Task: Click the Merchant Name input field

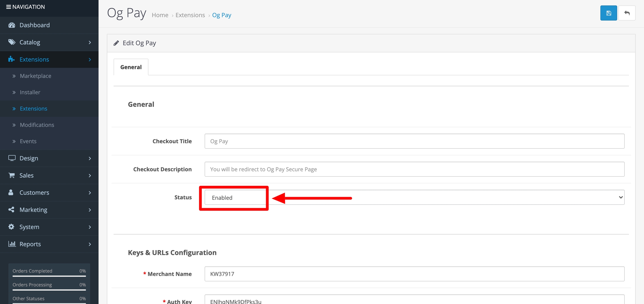Action: pos(414,274)
